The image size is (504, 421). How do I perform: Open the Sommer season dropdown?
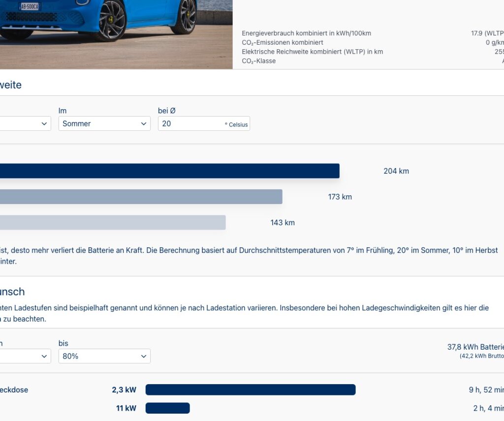[x=104, y=123]
